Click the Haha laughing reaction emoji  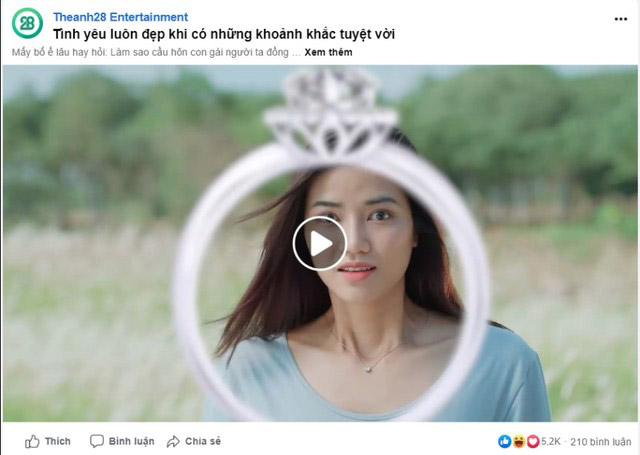pos(519,441)
